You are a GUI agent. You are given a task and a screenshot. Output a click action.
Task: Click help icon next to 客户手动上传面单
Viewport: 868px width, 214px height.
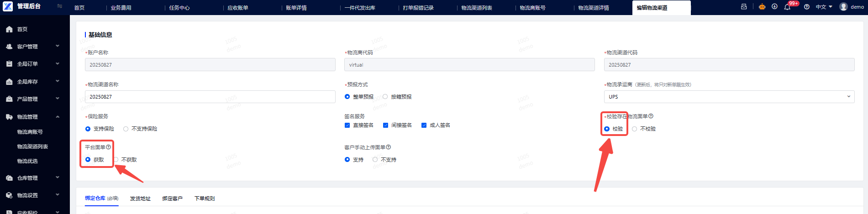(x=388, y=147)
